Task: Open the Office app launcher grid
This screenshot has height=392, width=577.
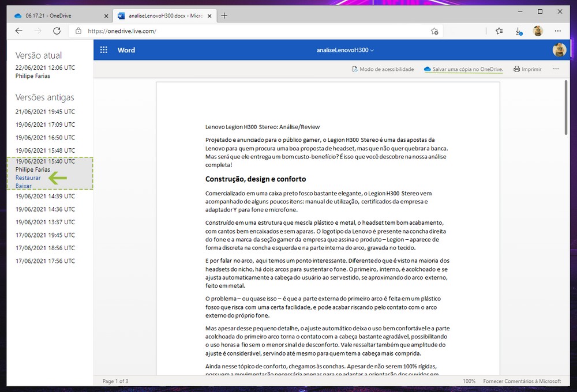Action: click(x=104, y=50)
